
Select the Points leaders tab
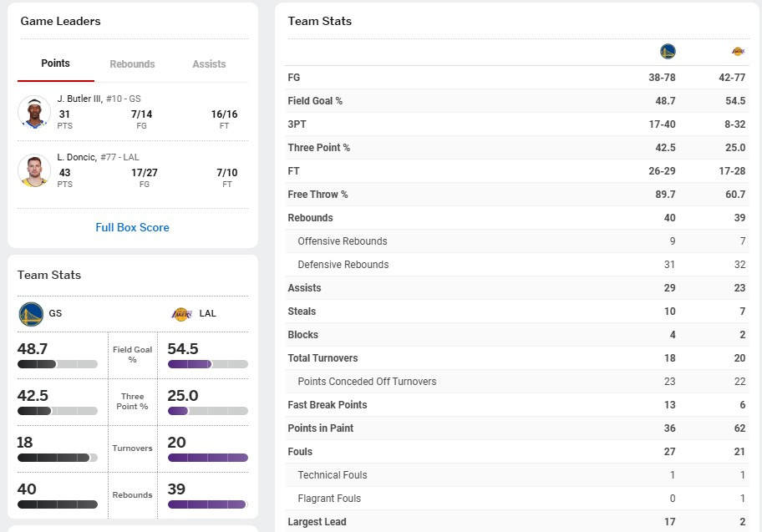point(55,63)
